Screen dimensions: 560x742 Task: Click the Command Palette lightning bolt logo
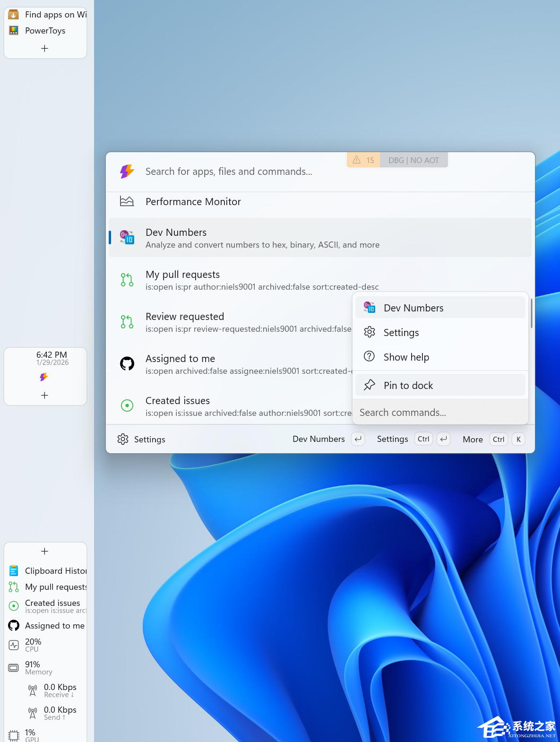coord(127,172)
